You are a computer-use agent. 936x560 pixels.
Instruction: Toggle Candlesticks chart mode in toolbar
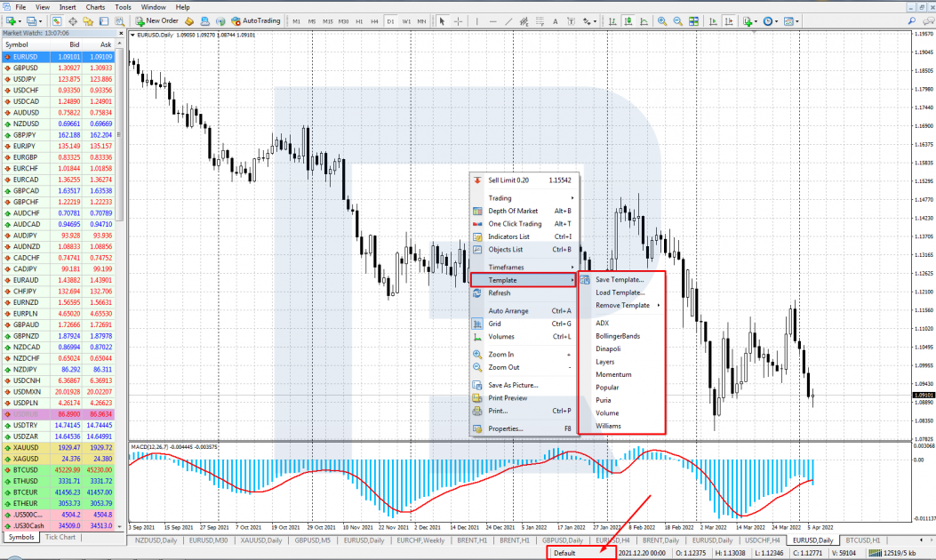click(628, 21)
